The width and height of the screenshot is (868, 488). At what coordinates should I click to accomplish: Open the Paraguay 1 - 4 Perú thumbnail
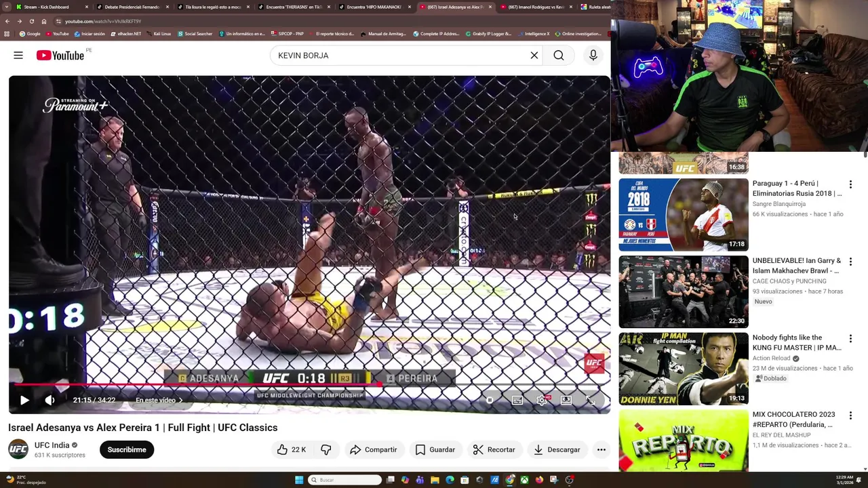click(684, 215)
